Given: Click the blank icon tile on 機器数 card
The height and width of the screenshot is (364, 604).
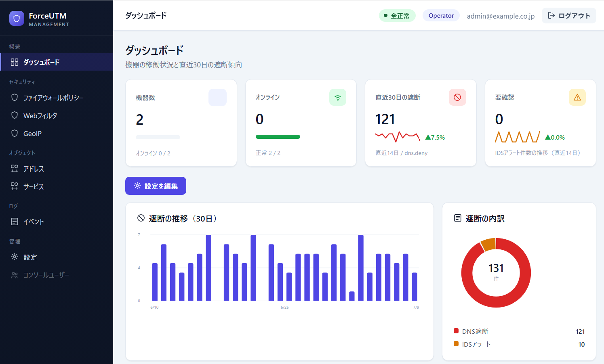Looking at the screenshot, I should 217,97.
